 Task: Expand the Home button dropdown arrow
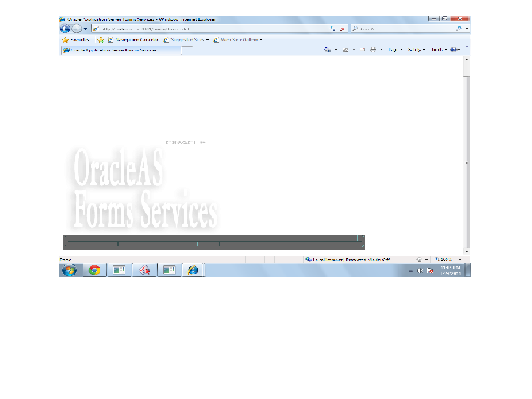click(336, 49)
